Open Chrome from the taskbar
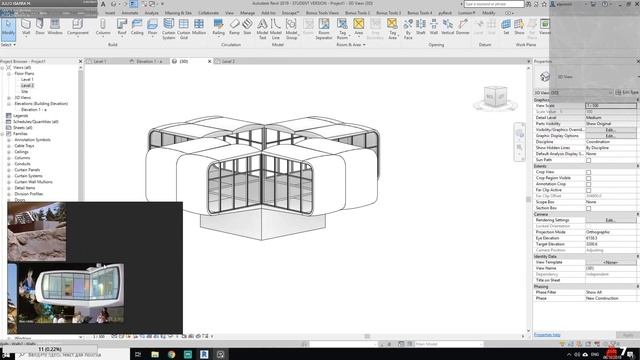This screenshot has height=360, width=640. [171, 354]
